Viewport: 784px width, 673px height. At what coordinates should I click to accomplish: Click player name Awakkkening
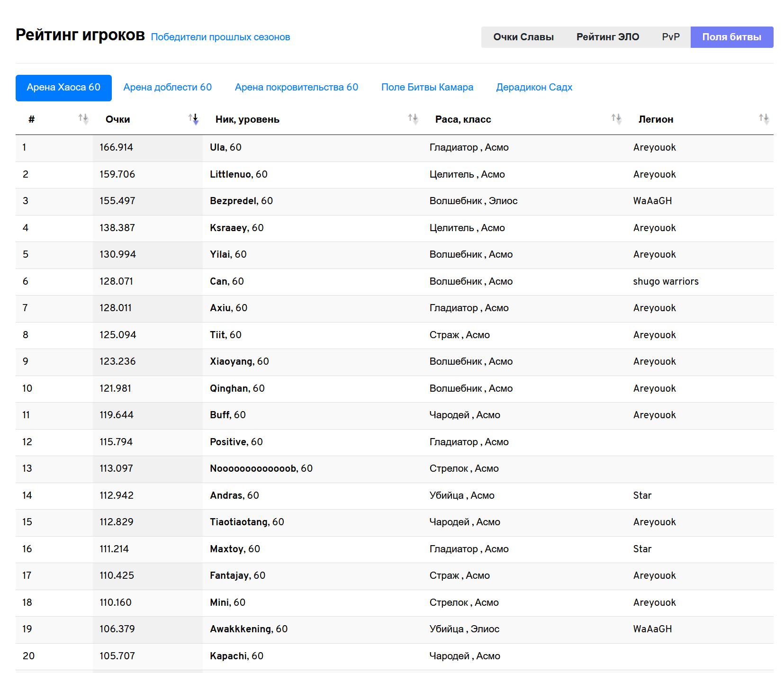click(241, 629)
